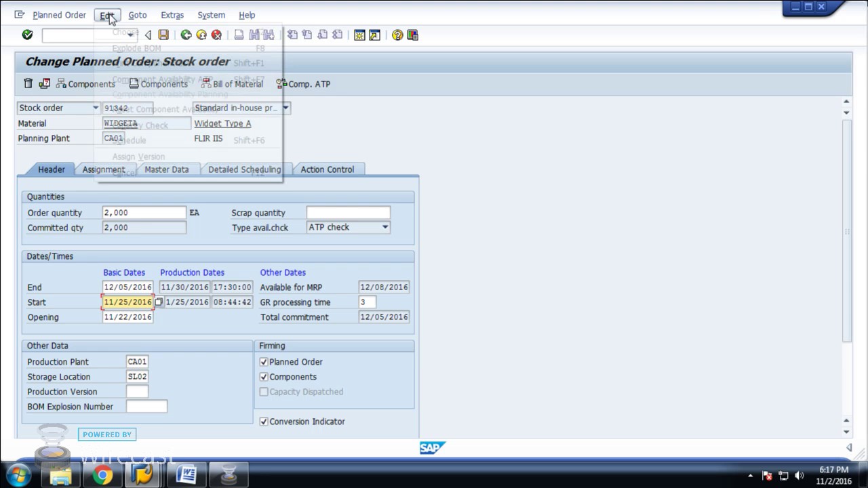Open the SAP window menu icon left of Planned Order
This screenshot has width=868, height=488.
(x=19, y=14)
